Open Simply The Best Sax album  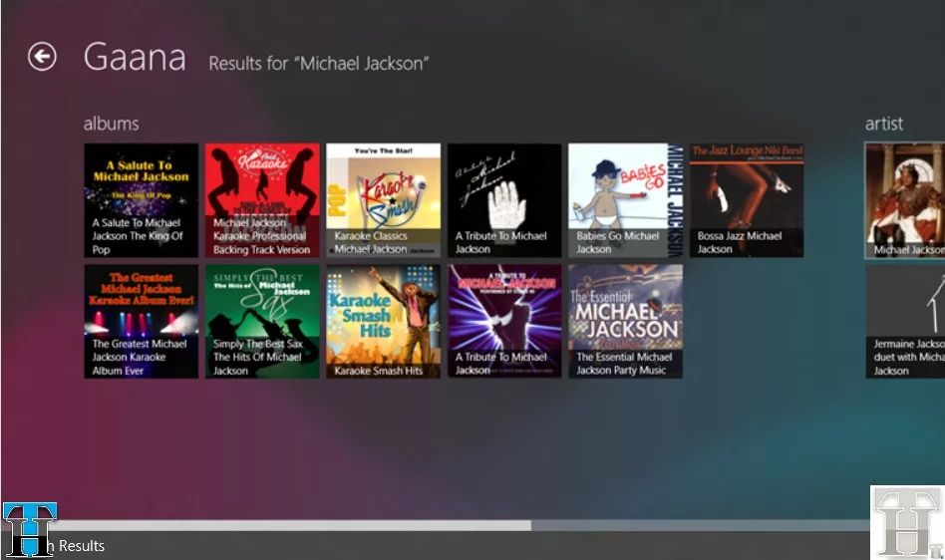point(262,322)
